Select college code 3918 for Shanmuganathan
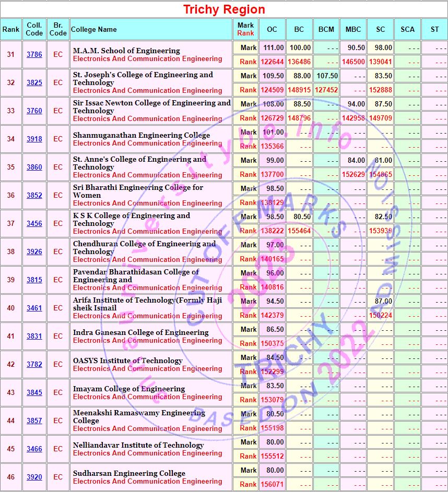This screenshot has width=448, height=492. [34, 139]
